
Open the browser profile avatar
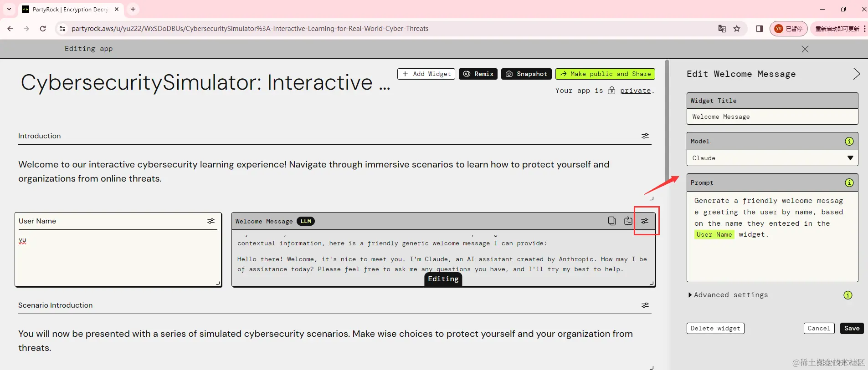point(788,29)
